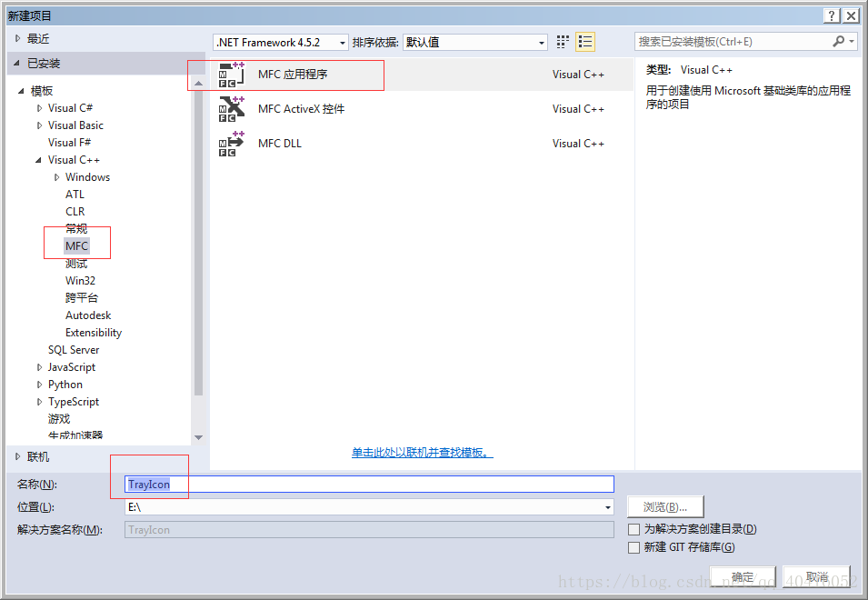Select Visual F# in the tree

tap(69, 142)
